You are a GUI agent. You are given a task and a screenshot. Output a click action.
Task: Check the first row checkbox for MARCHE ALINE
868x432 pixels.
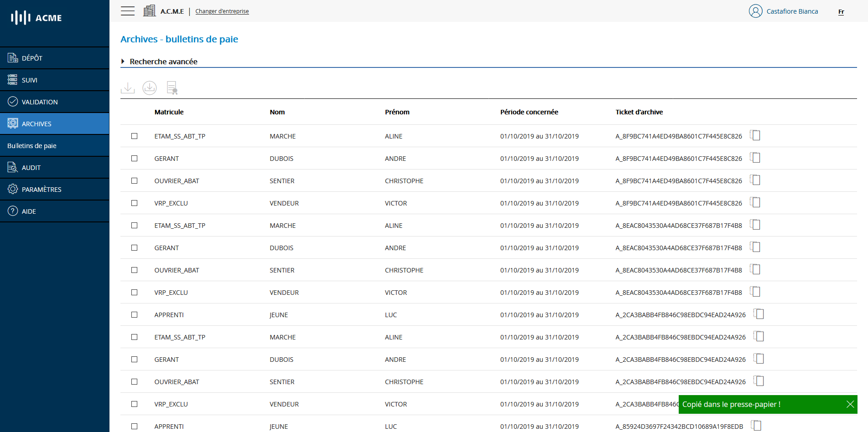pos(134,136)
